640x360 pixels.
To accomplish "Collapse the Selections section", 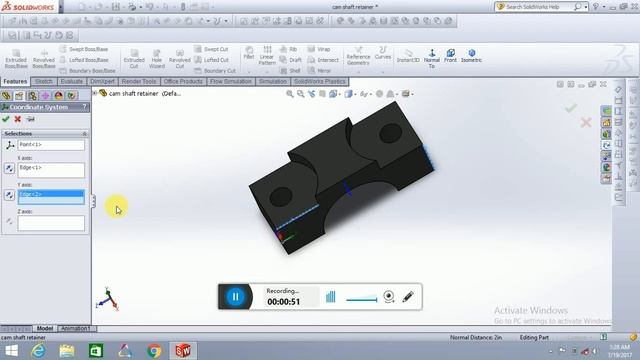I will [x=84, y=133].
